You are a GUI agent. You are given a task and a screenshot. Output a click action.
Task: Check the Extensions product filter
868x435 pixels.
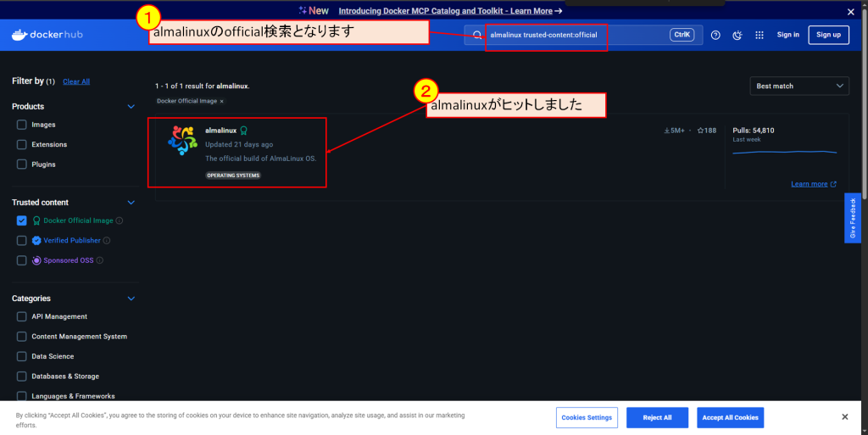21,144
